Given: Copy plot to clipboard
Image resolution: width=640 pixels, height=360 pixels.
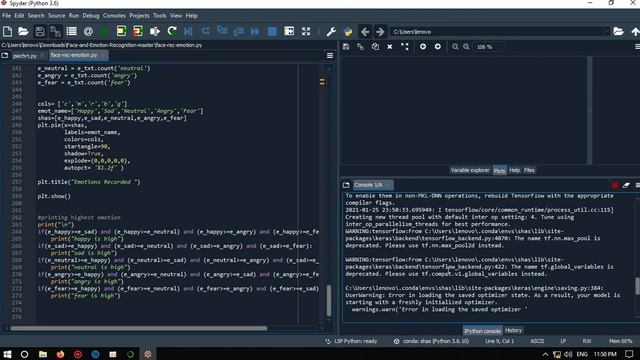Looking at the screenshot, I should tap(375, 47).
